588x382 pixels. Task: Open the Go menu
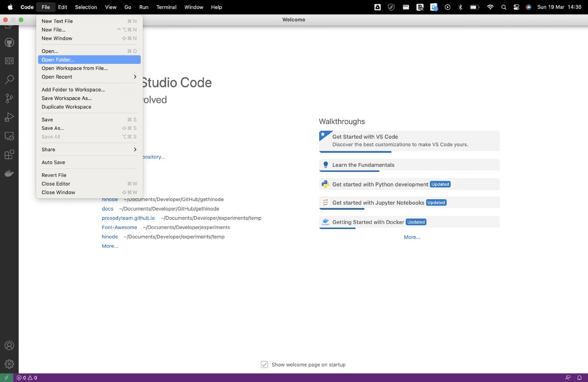[128, 7]
